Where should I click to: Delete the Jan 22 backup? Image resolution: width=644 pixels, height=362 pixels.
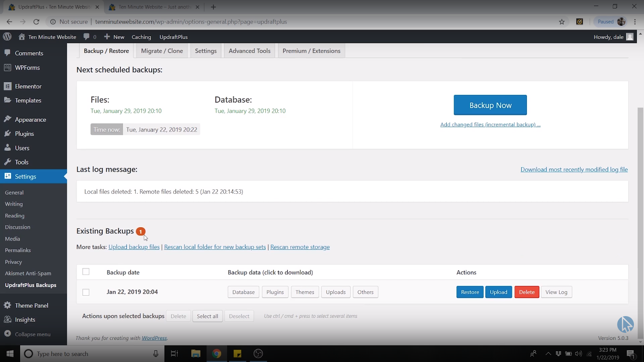click(527, 292)
